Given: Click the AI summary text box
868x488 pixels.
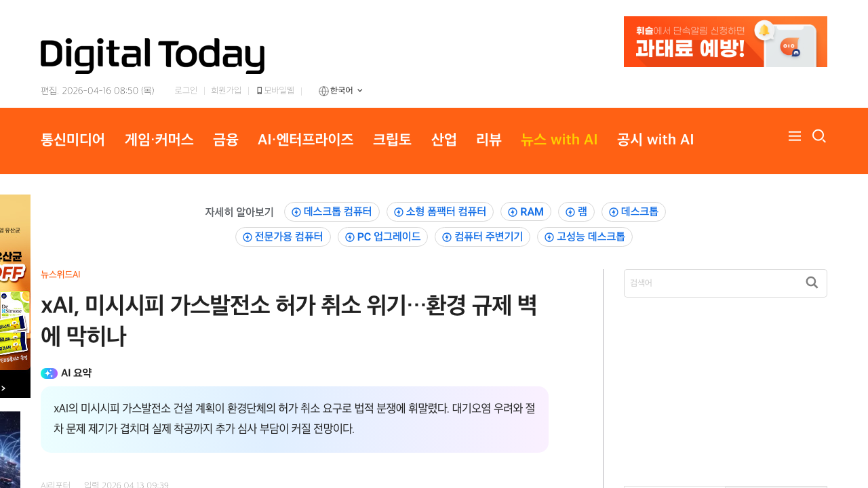Looking at the screenshot, I should click(x=294, y=419).
